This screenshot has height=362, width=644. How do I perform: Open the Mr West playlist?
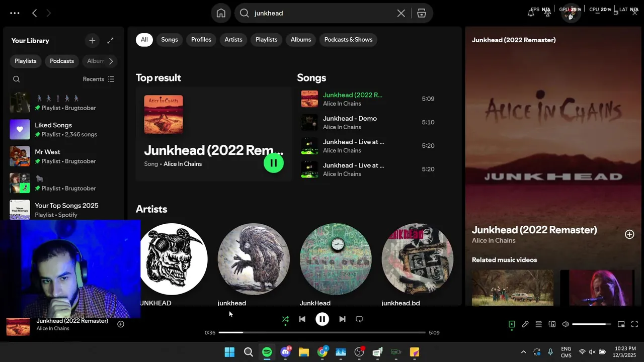(x=63, y=156)
